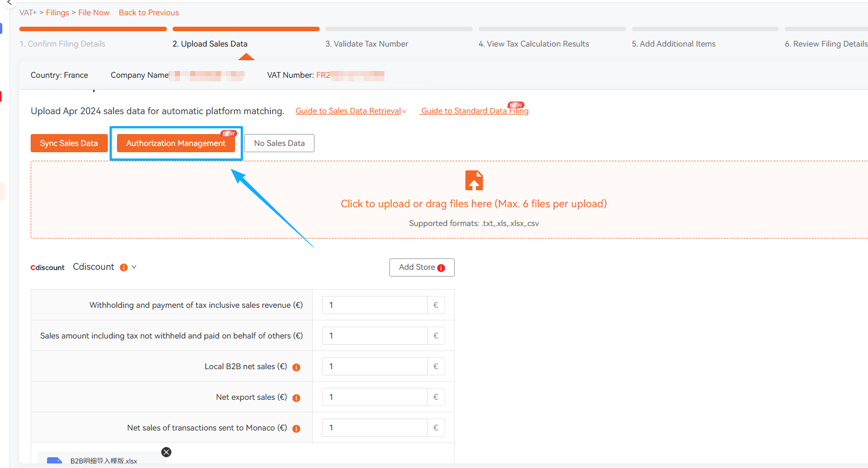Click the 'Company Name' label text

(x=140, y=75)
